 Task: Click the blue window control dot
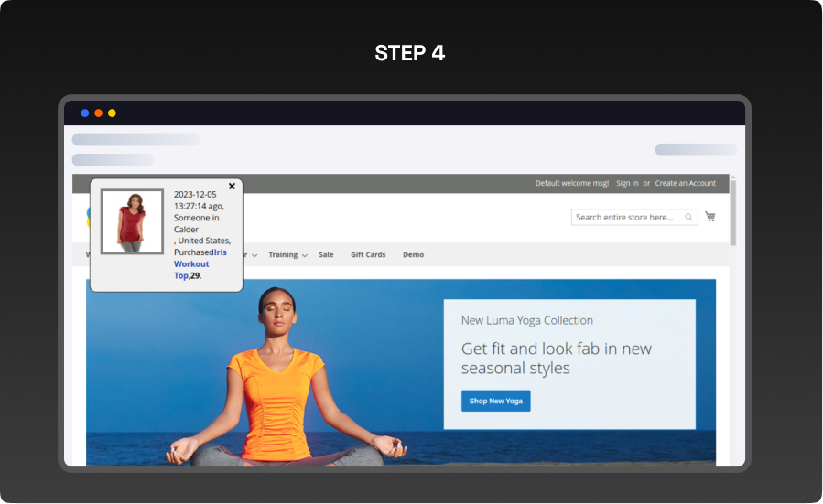(x=85, y=113)
